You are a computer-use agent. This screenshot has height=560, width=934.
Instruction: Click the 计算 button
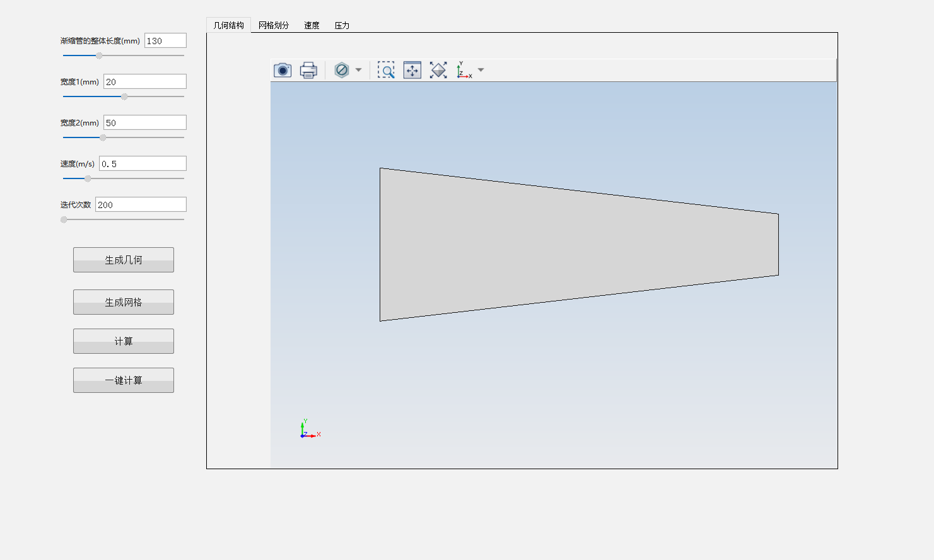[x=124, y=341]
